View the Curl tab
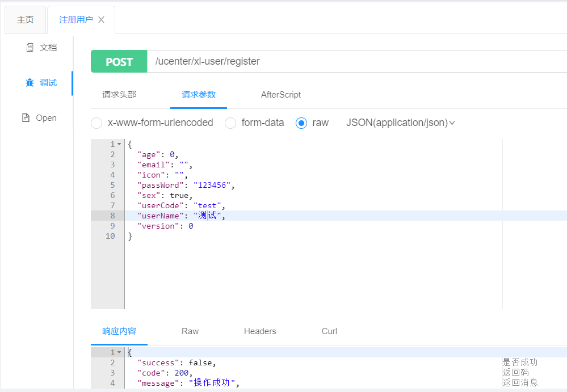Screen dimensions: 567x392 (x=329, y=331)
